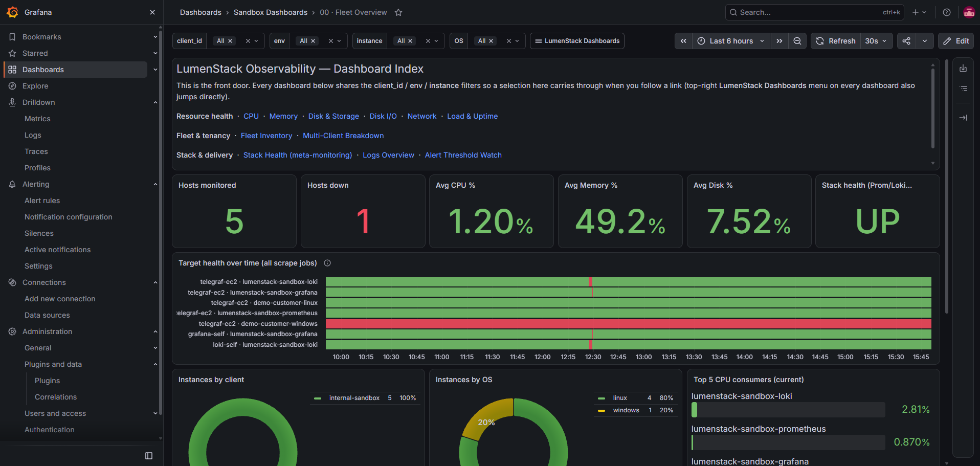Image resolution: width=980 pixels, height=466 pixels.
Task: Clear the client_id filter selection
Action: point(248,41)
